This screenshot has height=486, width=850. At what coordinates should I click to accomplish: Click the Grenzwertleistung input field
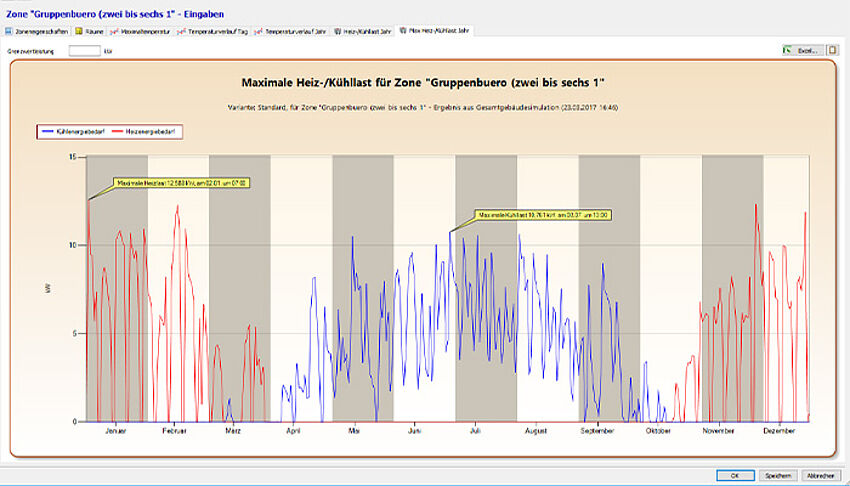[85, 49]
